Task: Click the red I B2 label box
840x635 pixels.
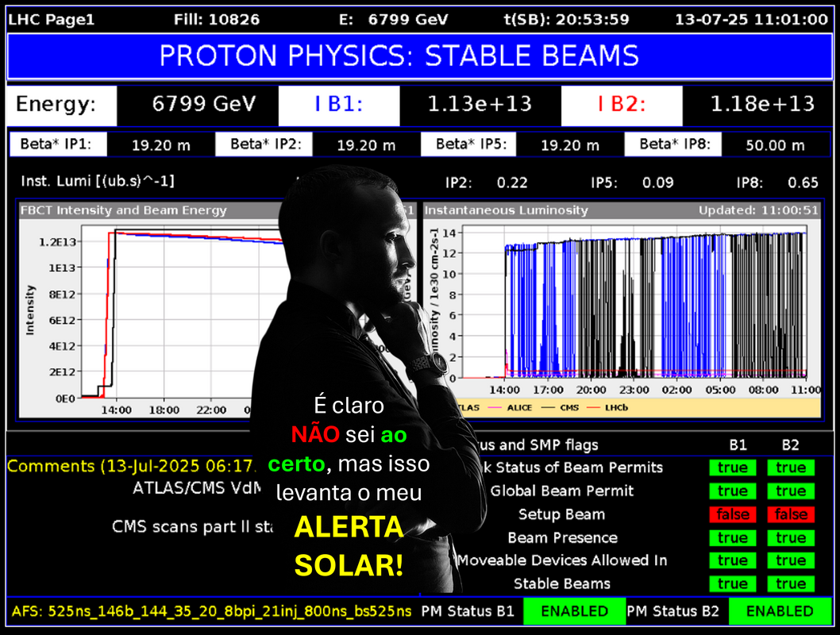Action: pyautogui.click(x=622, y=104)
